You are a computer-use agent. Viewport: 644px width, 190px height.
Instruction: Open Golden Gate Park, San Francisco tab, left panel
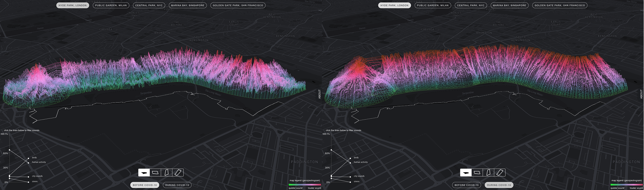[238, 5]
